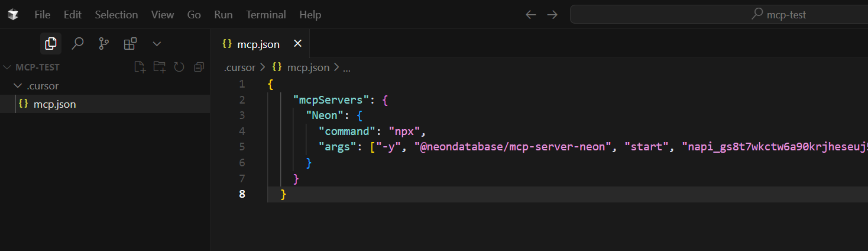This screenshot has height=251, width=868.
Task: Click line number 1 in gutter
Action: pyautogui.click(x=242, y=84)
